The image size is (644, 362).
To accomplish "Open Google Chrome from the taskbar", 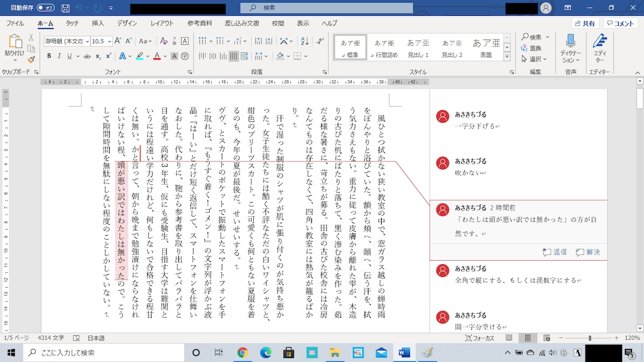I will [242, 353].
